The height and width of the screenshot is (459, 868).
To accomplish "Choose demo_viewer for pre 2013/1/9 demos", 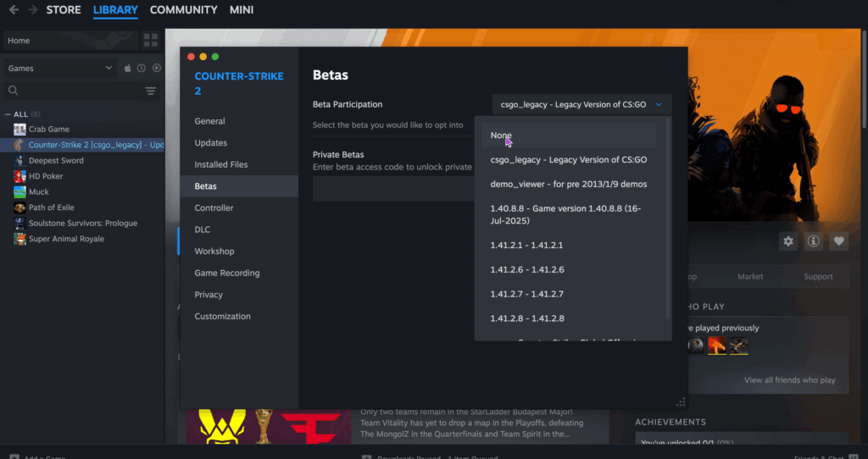I will tap(569, 184).
